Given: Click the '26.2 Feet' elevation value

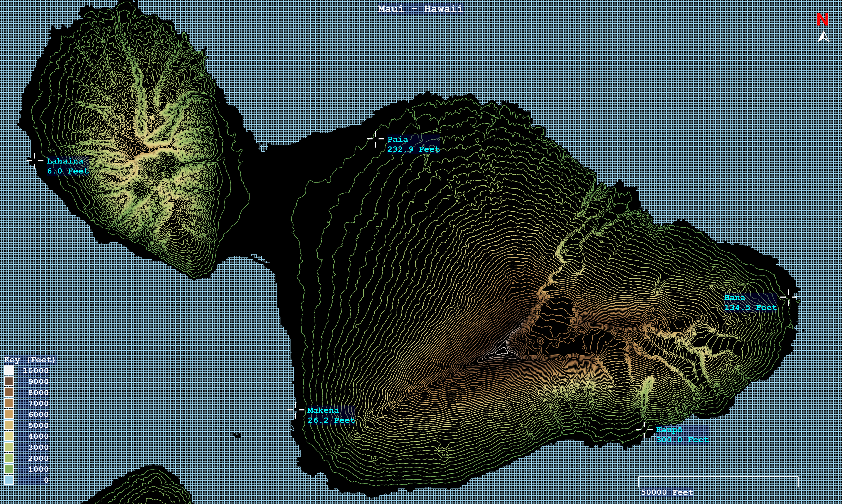Looking at the screenshot, I should (331, 420).
